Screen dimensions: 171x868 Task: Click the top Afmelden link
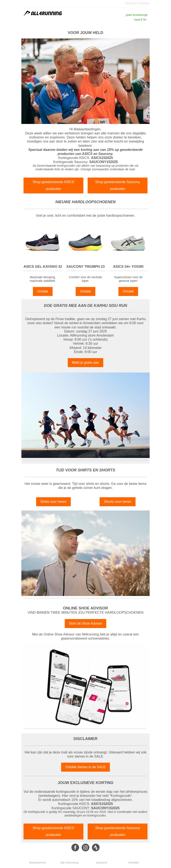144,3
